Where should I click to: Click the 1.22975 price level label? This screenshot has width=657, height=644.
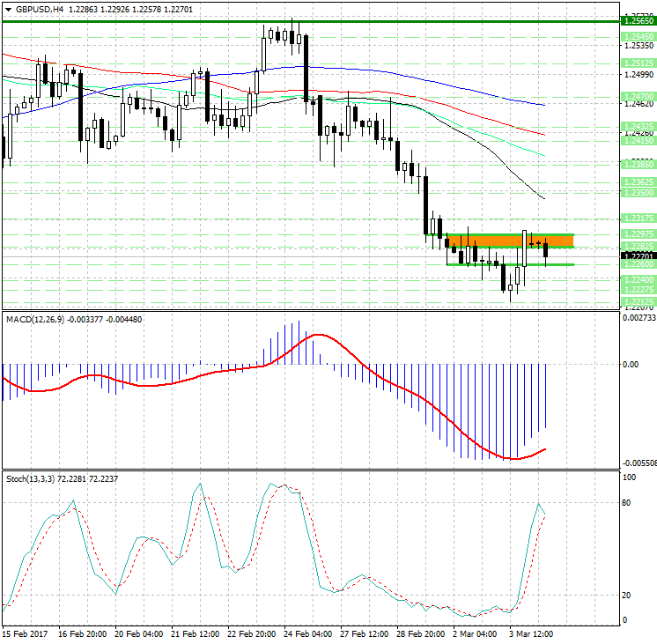click(x=639, y=234)
